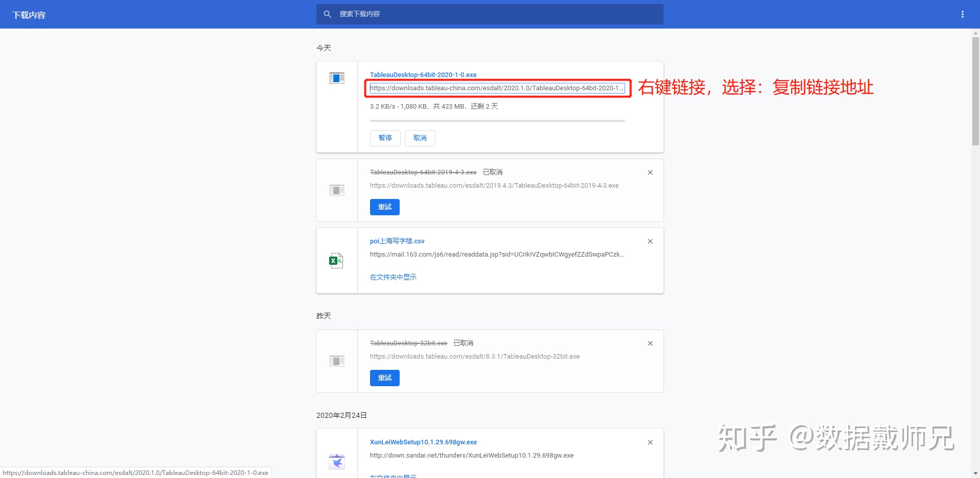Pause the TableauDesktop 2020-1-0 download
980x478 pixels.
pyautogui.click(x=385, y=138)
